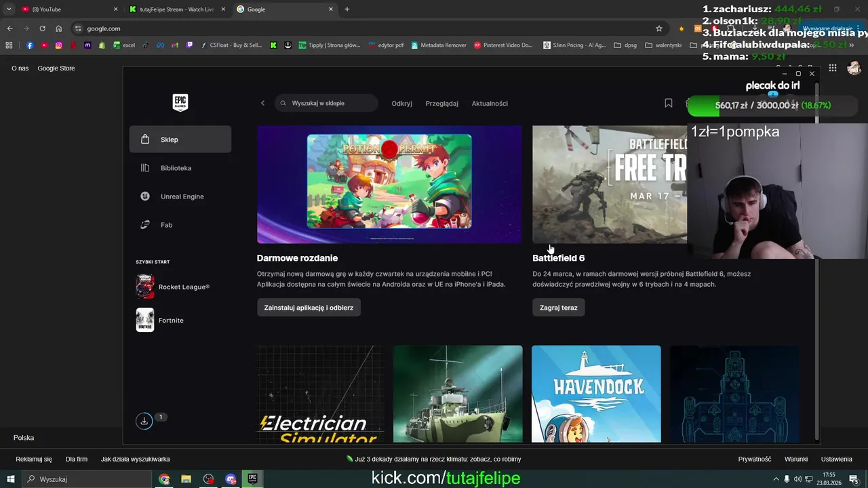
Task: Open Biblioteka in the launcher sidebar
Action: click(180, 168)
